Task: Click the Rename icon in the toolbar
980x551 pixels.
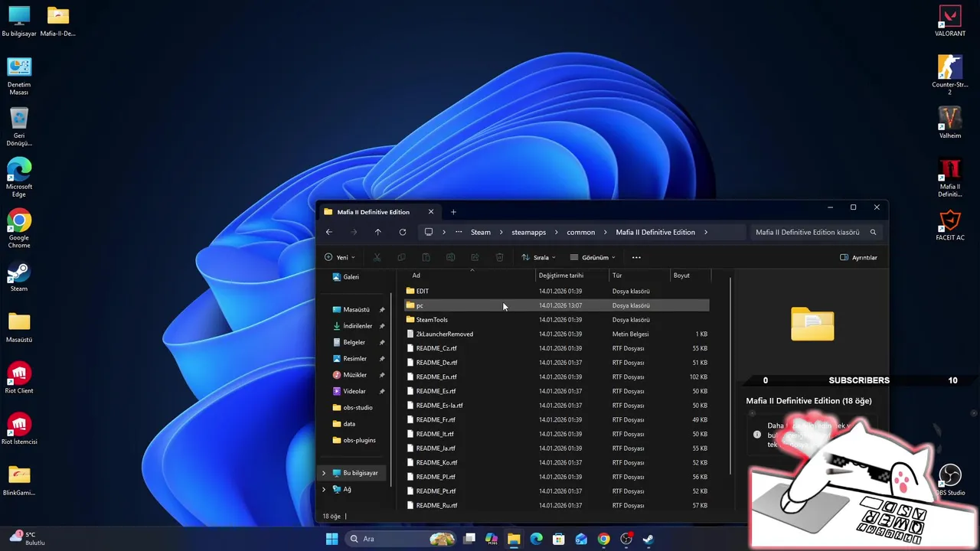Action: point(450,257)
